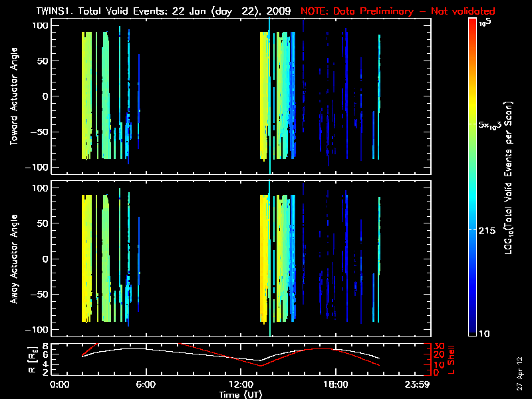Click the yellow data band in Away panel
Image resolution: width=532 pixels, height=399 pixels.
(86, 259)
